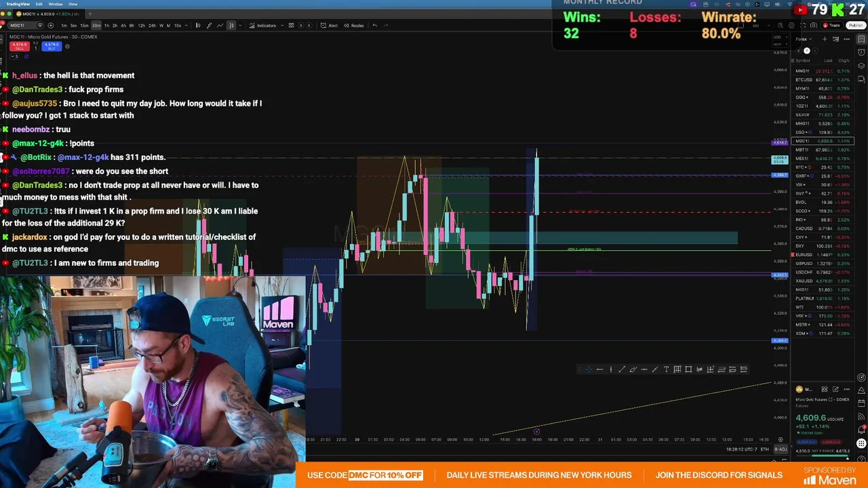
Task: Open the chats icon in right sidebar
Action: coord(861,79)
